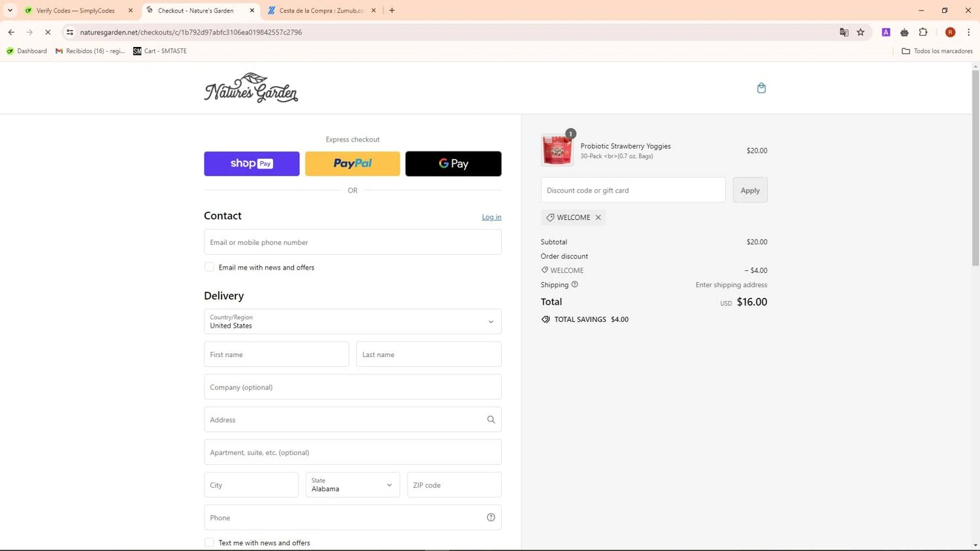The width and height of the screenshot is (980, 551).
Task: Click the City field
Action: (x=251, y=485)
